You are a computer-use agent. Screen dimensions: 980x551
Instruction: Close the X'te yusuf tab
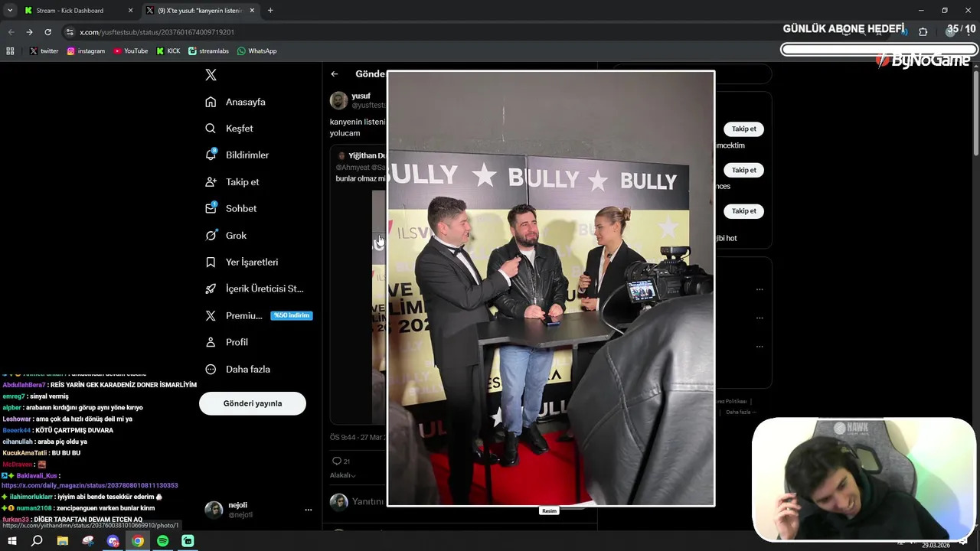[253, 11]
